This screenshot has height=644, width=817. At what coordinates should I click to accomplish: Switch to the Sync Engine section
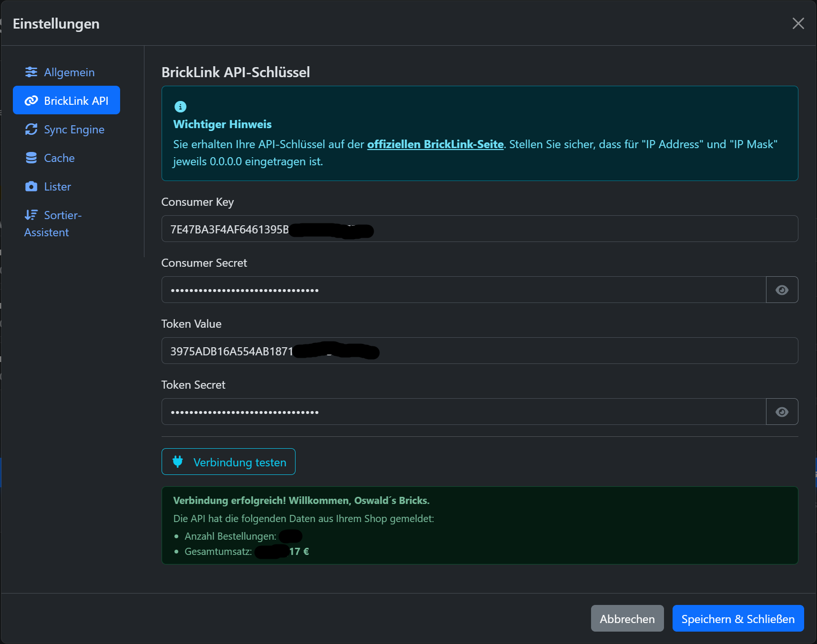coord(66,129)
